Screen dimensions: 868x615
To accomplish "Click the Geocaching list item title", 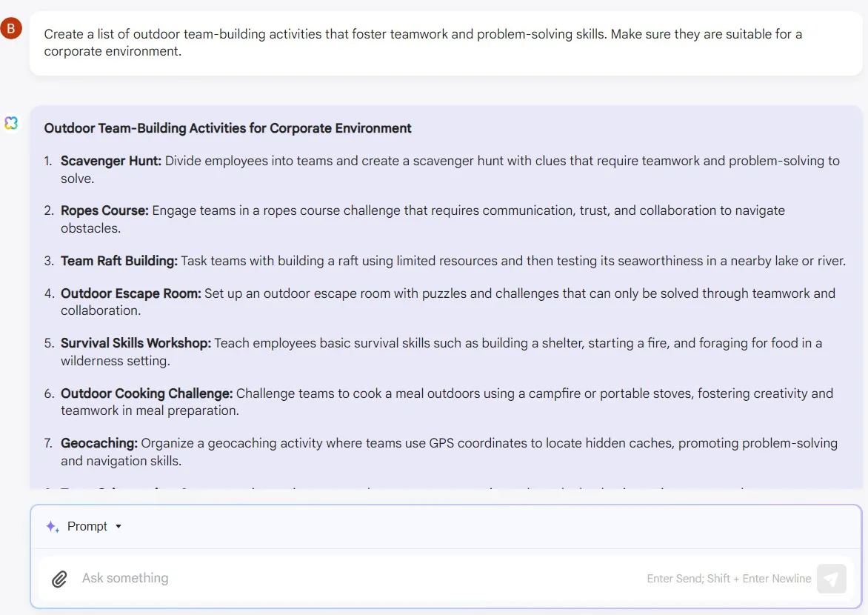I will click(x=99, y=443).
